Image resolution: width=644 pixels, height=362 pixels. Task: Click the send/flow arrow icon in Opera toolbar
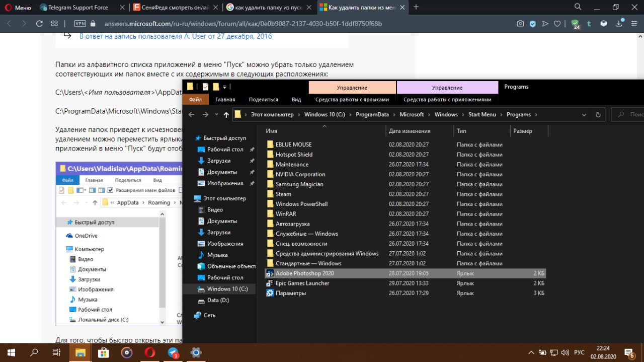click(x=545, y=24)
